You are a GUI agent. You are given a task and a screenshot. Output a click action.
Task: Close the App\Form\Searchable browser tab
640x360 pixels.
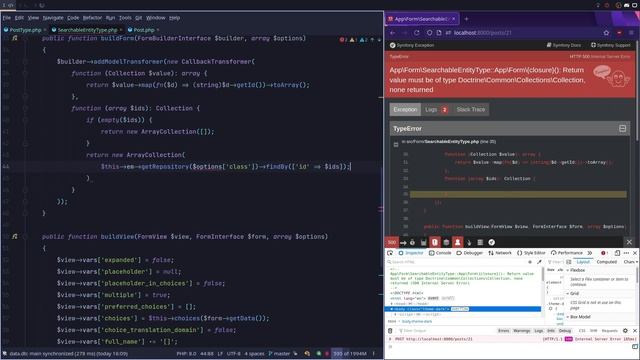click(x=453, y=19)
